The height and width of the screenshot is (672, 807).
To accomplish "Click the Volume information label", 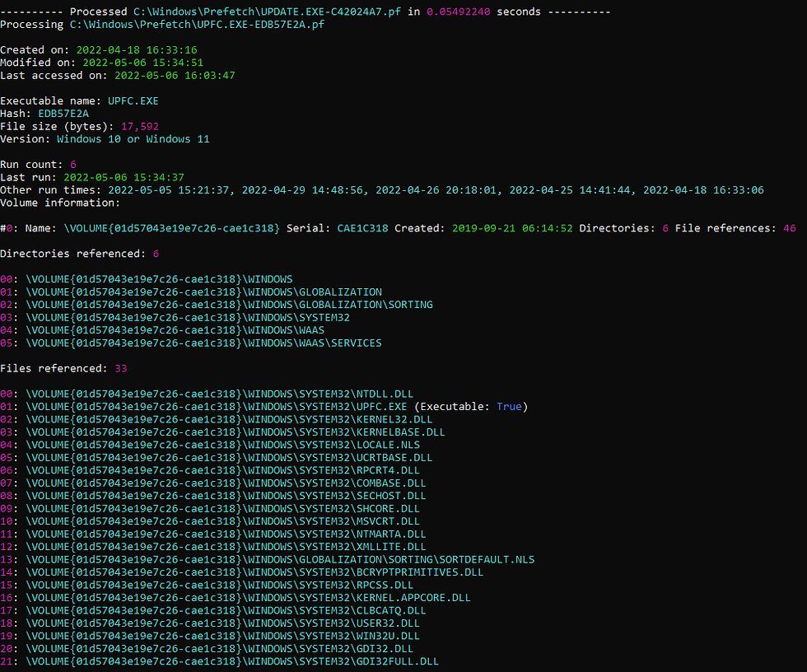I will (59, 203).
